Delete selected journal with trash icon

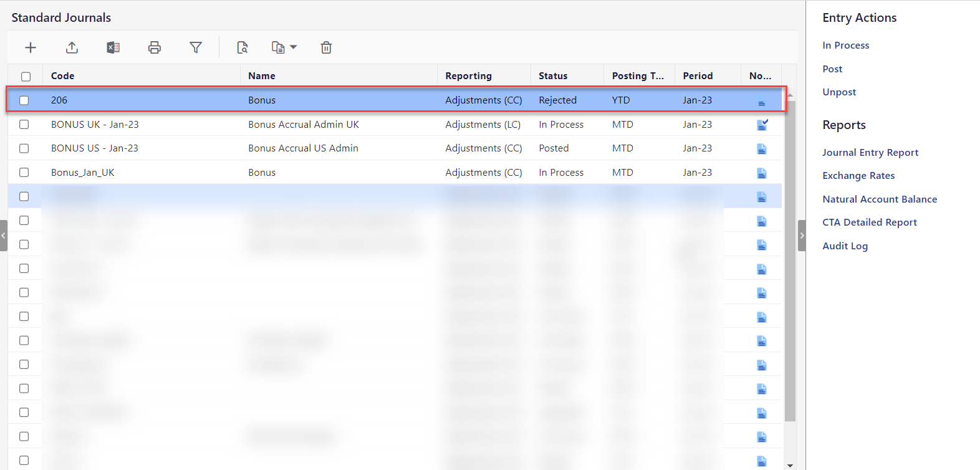[326, 47]
